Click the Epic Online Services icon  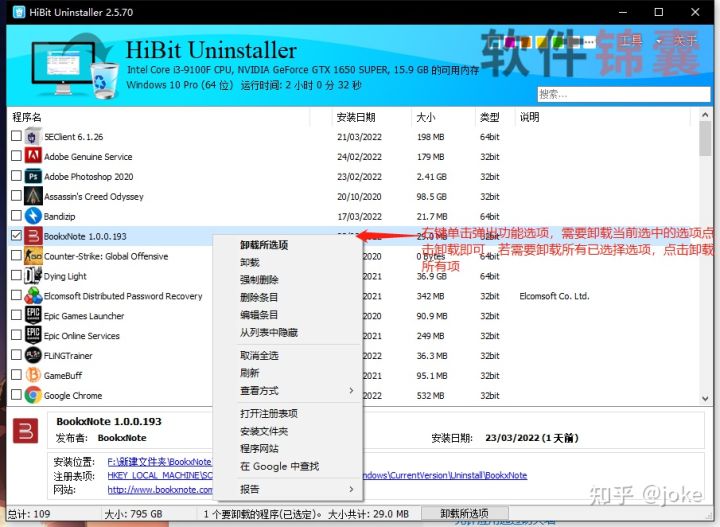tap(33, 336)
